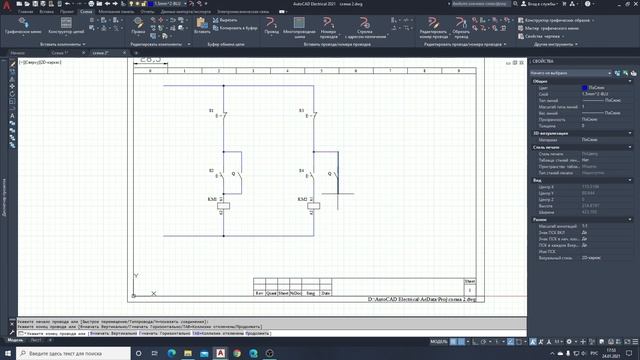Close the схема 2 document tab

124,53
